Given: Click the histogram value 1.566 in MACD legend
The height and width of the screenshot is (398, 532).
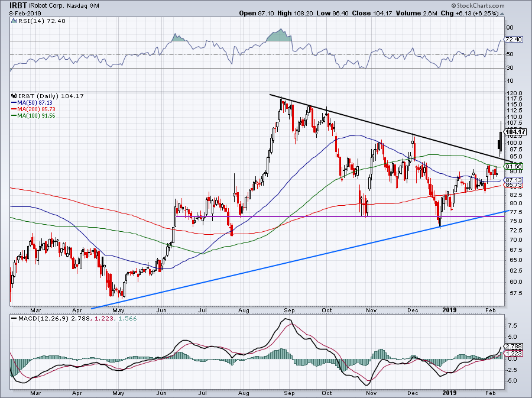Looking at the screenshot, I should tap(127, 319).
